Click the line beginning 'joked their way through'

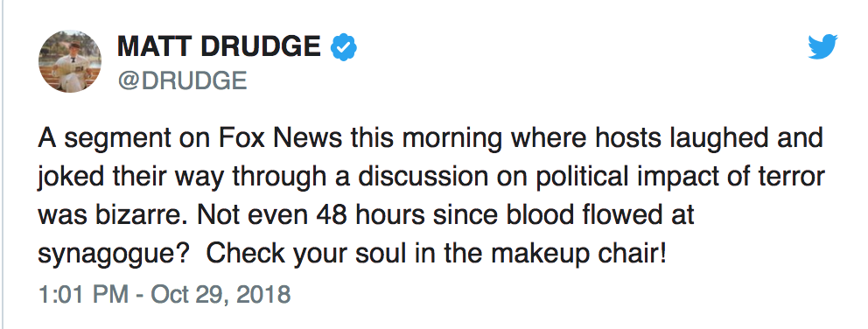pos(431,178)
